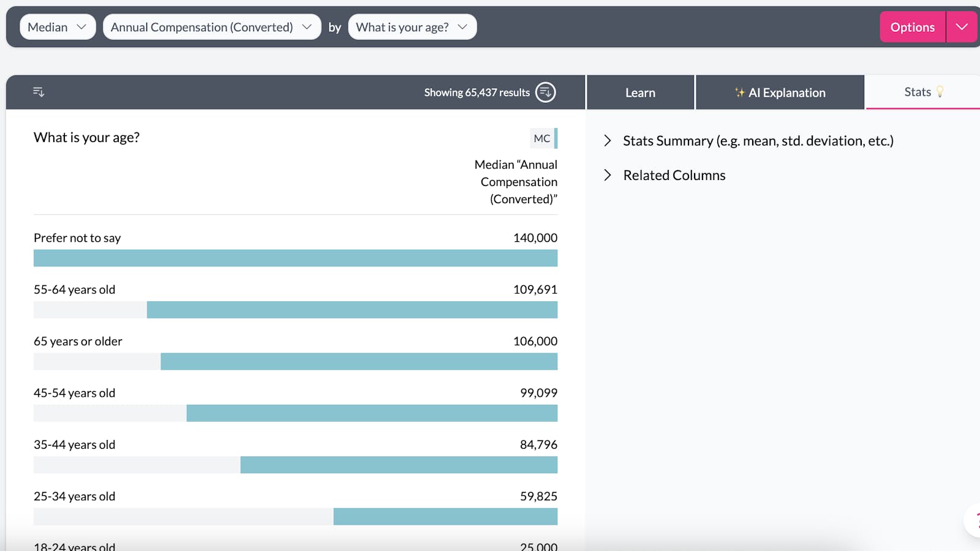
Task: Expand the Related Columns section
Action: 674,175
